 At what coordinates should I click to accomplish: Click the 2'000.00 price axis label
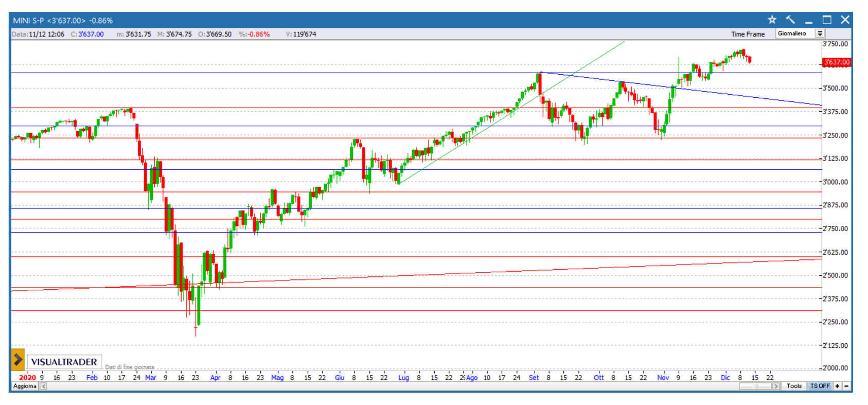click(835, 368)
